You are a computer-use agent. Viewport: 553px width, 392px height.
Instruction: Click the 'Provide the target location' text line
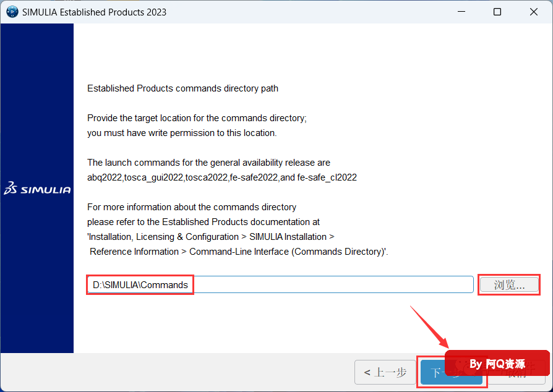(197, 118)
